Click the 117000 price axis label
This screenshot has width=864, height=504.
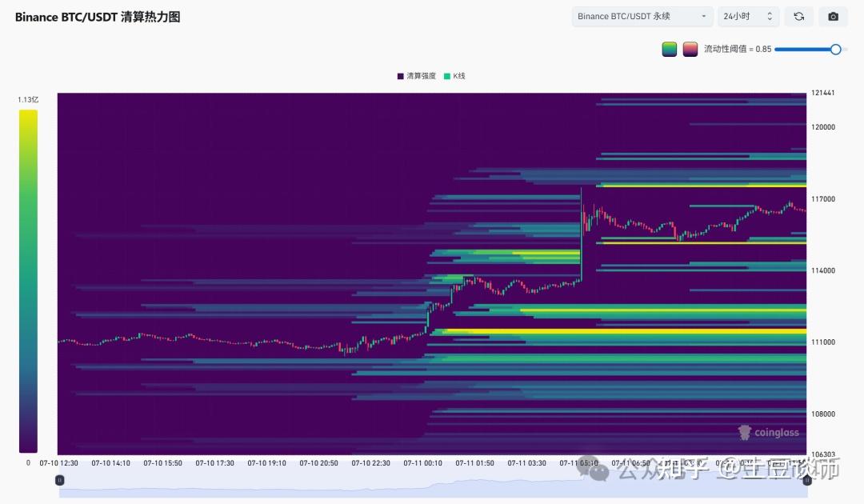click(823, 199)
